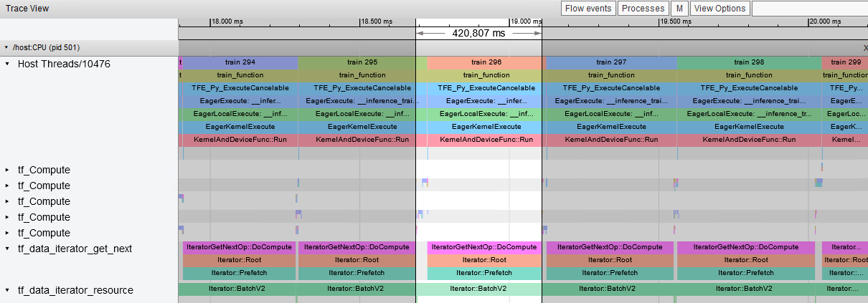The height and width of the screenshot is (303, 868).
Task: Select the train 298 slice
Action: pyautogui.click(x=749, y=63)
